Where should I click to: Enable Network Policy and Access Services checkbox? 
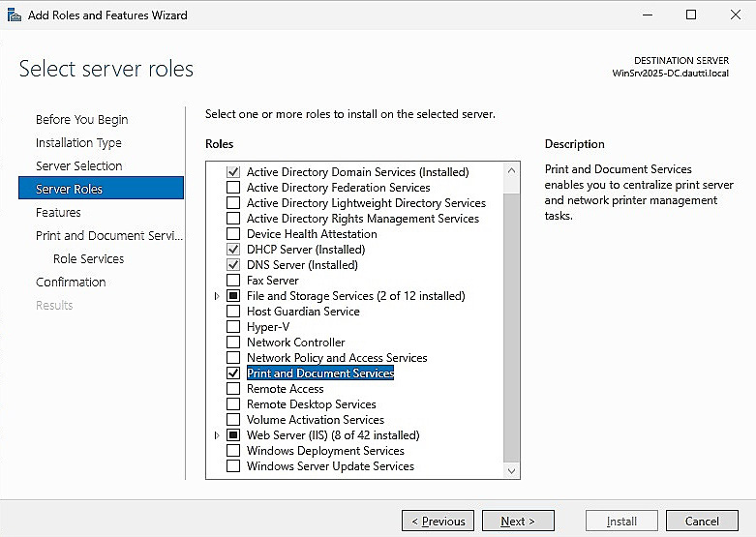tap(233, 358)
